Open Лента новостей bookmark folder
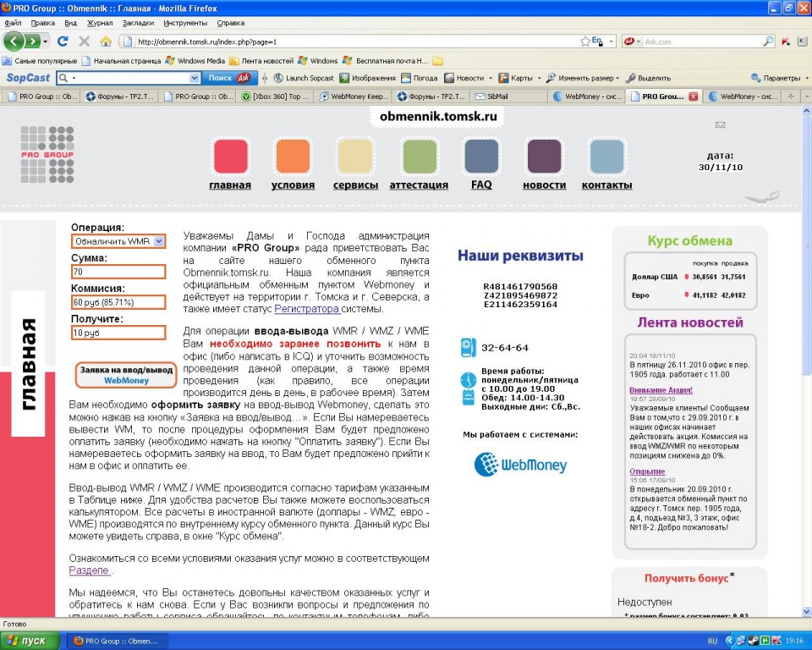The width and height of the screenshot is (812, 650). point(261,61)
